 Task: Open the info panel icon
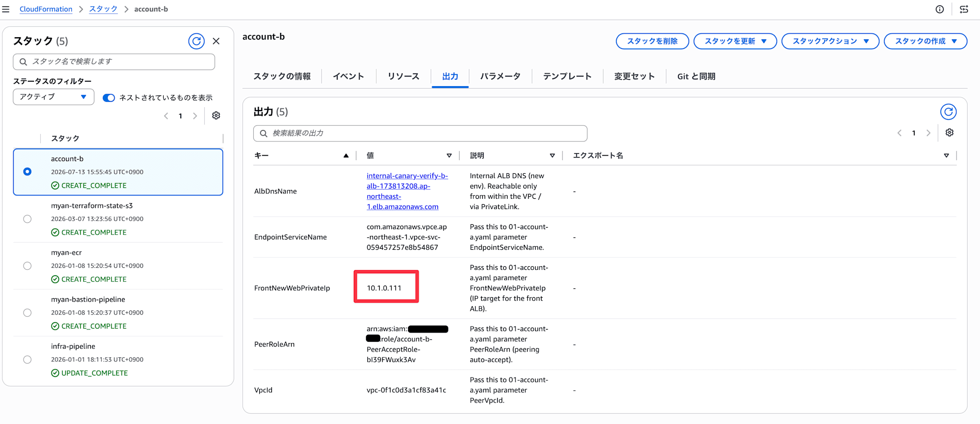(x=939, y=9)
